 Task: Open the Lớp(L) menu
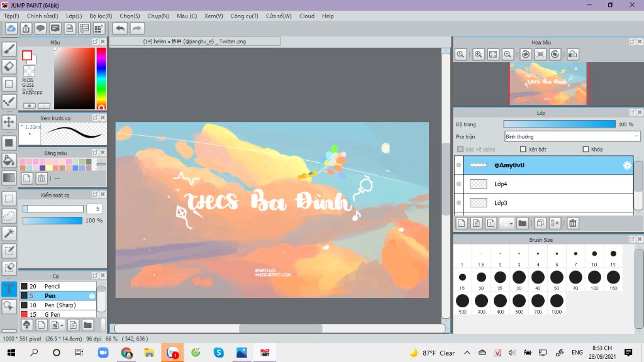[74, 16]
